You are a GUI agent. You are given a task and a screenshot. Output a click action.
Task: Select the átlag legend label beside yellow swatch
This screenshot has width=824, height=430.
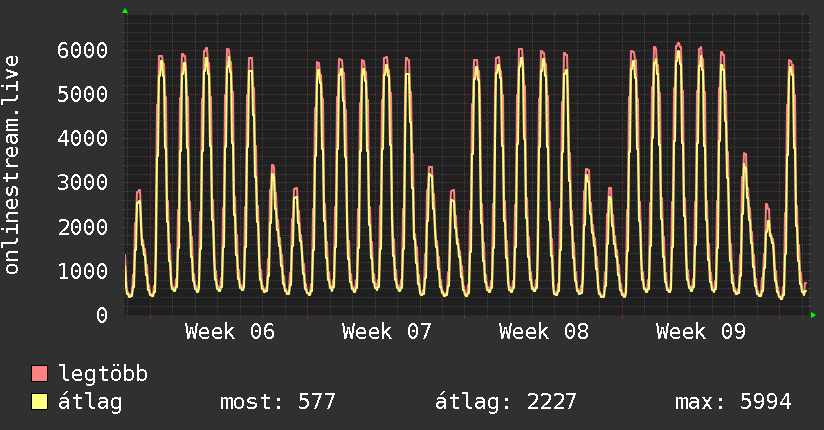pyautogui.click(x=90, y=402)
